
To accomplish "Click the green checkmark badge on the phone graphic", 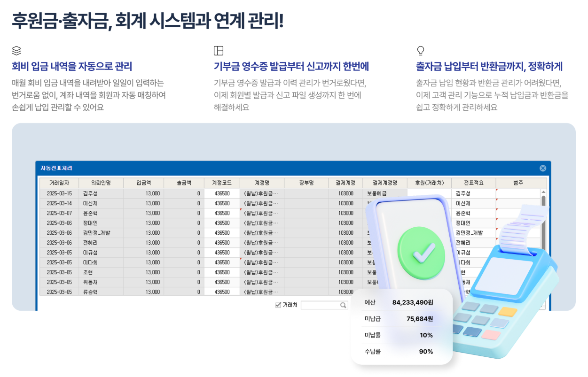I will tap(421, 252).
